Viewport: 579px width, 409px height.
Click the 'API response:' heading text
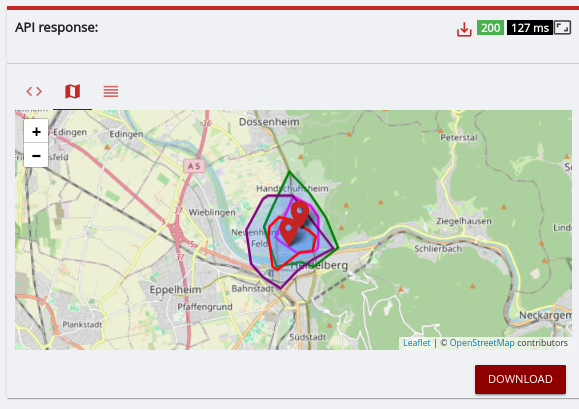(56, 27)
